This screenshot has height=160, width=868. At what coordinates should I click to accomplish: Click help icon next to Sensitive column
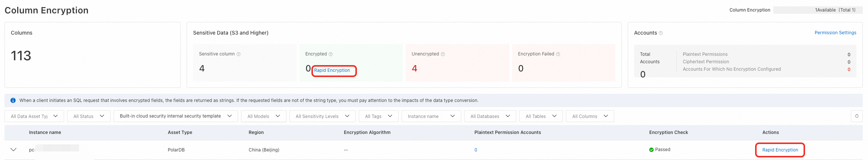(x=238, y=54)
